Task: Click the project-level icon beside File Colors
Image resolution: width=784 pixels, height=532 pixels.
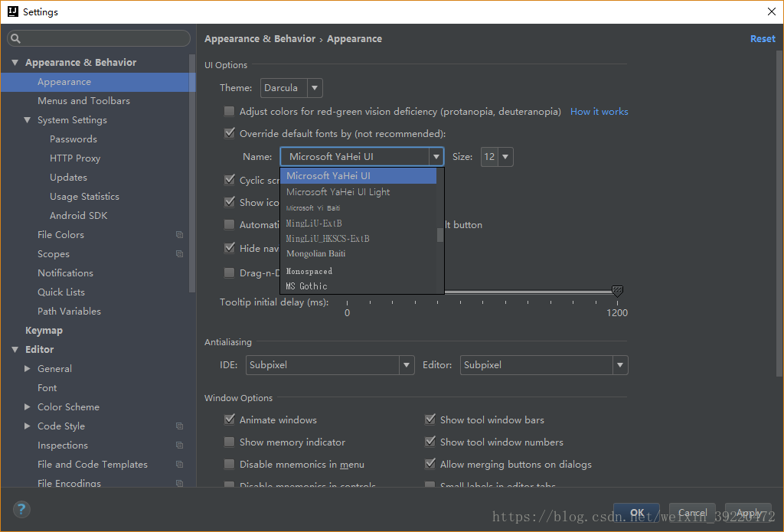Action: click(179, 235)
